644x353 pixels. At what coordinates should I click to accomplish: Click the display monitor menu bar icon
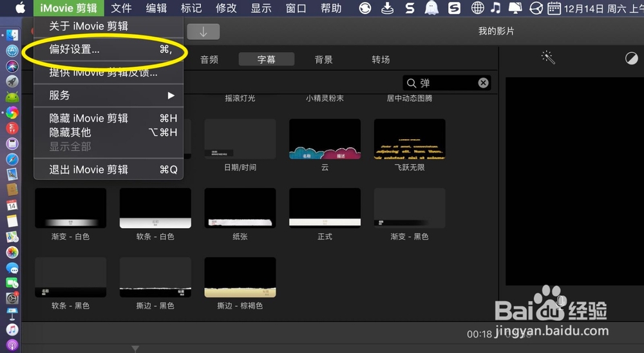coord(515,8)
